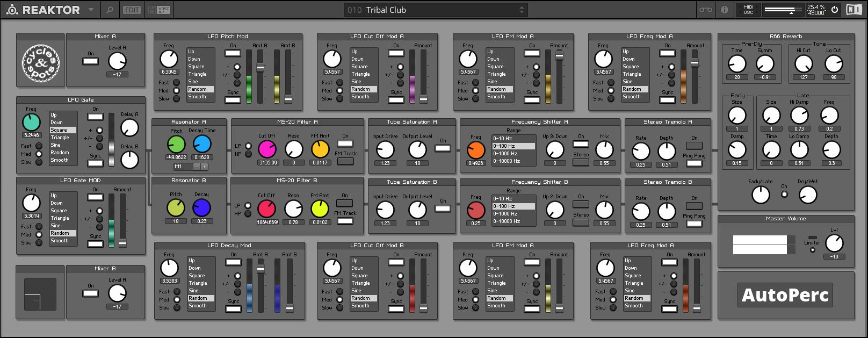
Task: Click the Amount slider in LFO Gate MOD
Action: (122, 220)
